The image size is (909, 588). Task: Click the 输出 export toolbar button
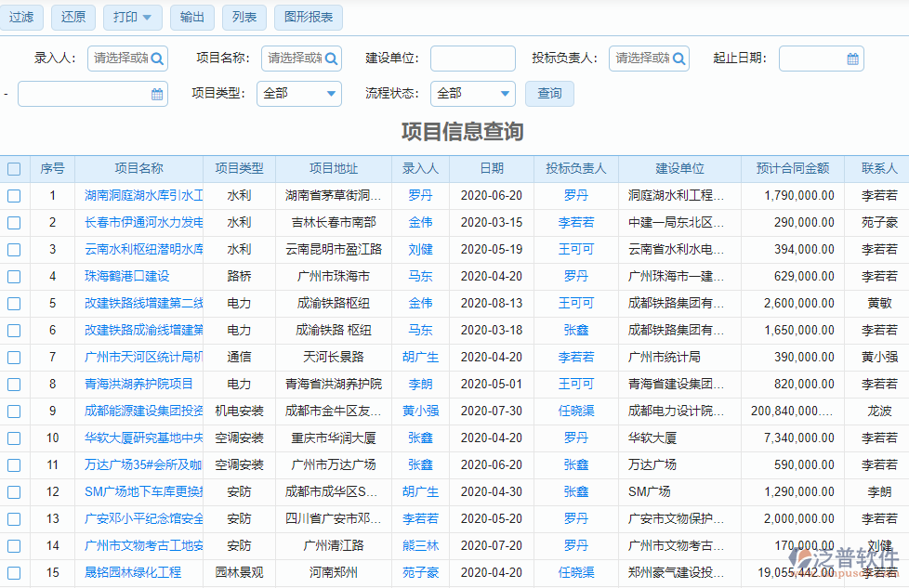[191, 17]
